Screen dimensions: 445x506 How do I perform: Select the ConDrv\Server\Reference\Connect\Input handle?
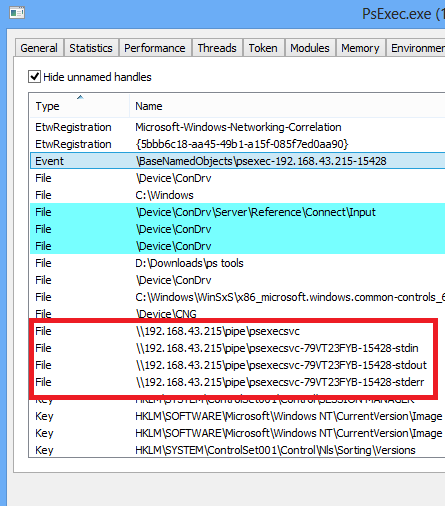point(237,212)
